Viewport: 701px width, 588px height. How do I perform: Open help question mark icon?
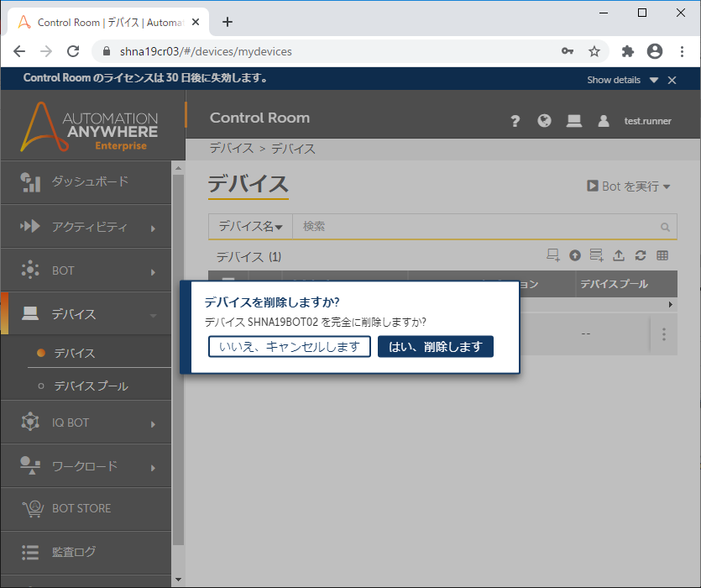pos(515,121)
